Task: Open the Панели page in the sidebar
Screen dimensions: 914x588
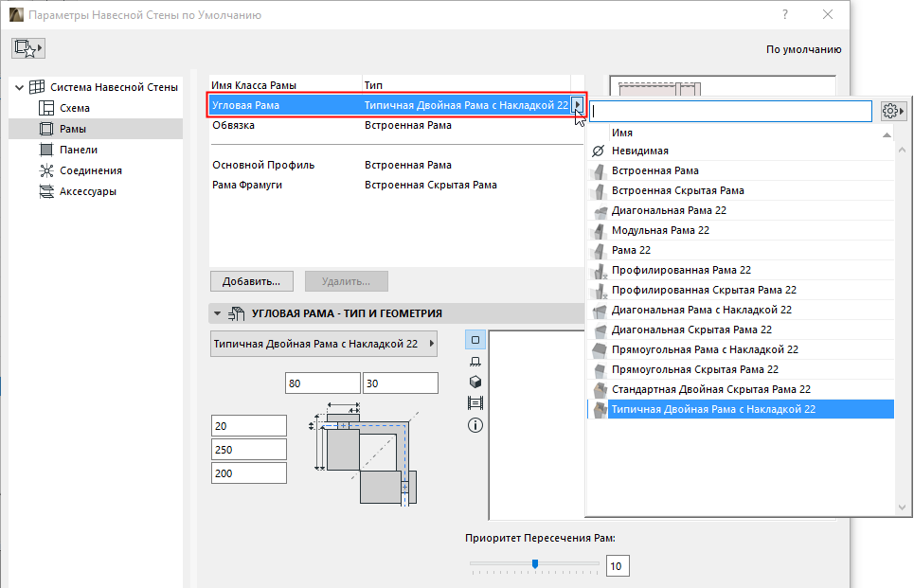Action: tap(79, 150)
